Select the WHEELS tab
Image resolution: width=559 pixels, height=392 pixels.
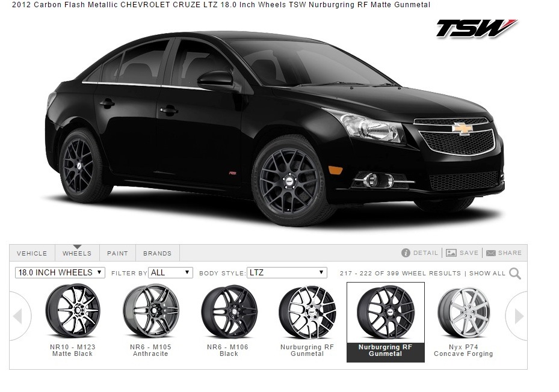point(77,253)
